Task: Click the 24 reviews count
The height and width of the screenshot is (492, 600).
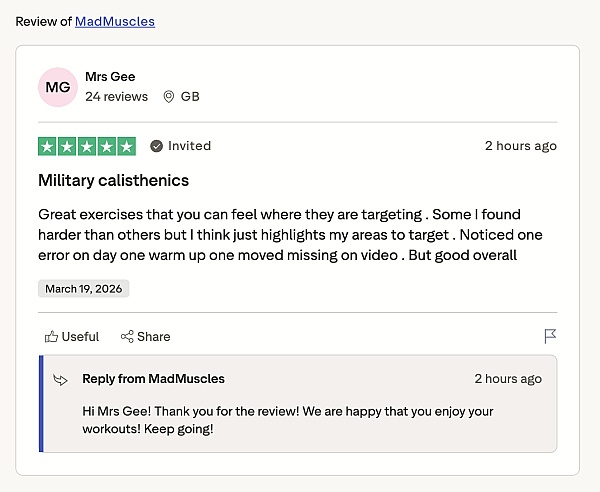Action: [116, 97]
